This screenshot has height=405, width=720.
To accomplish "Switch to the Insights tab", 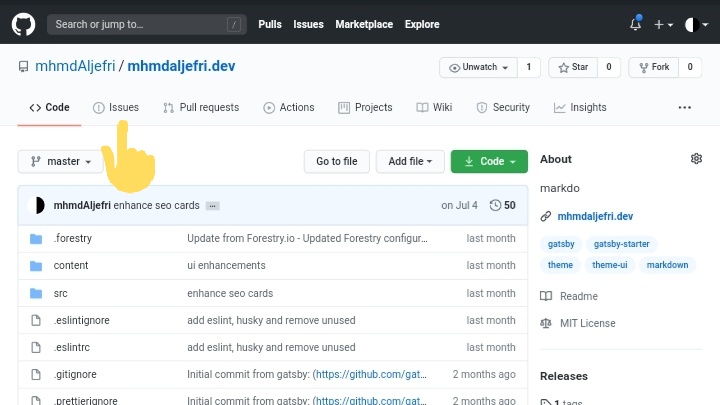I will (580, 107).
